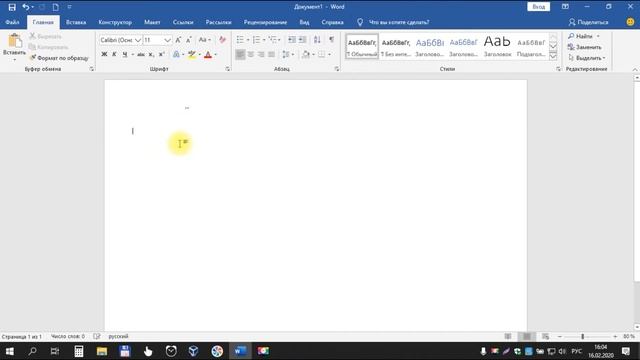Open the change case (Аа) dropdown
Image resolution: width=640 pixels, height=360 pixels.
pos(204,40)
